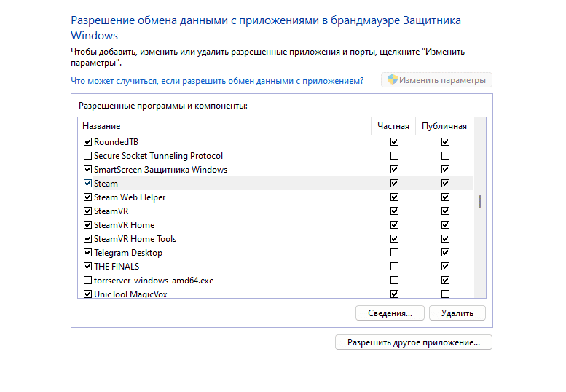The width and height of the screenshot is (566, 392).
Task: Uncheck the RoundedTB enabled checkbox
Action: [x=88, y=142]
